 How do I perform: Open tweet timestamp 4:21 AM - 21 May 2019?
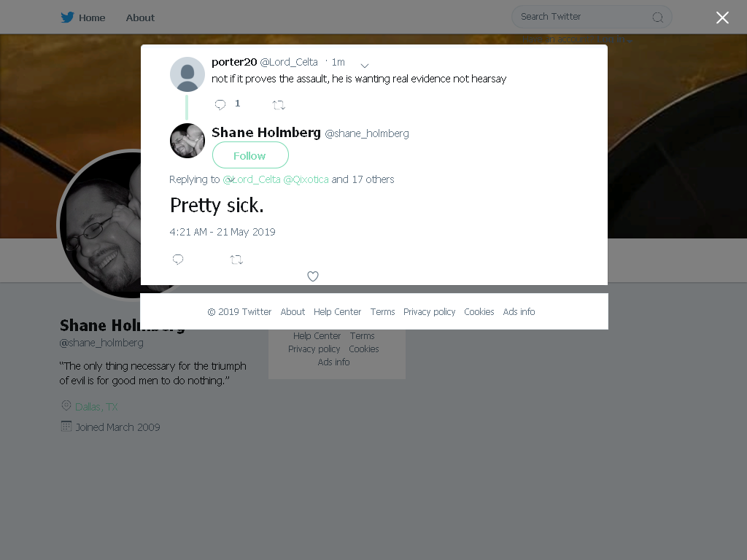click(x=222, y=232)
